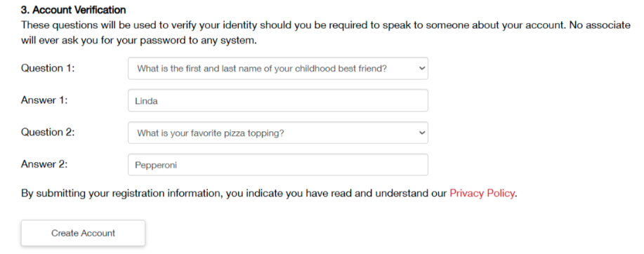Click the "Question 2:" label
This screenshot has width=644, height=254.
48,132
